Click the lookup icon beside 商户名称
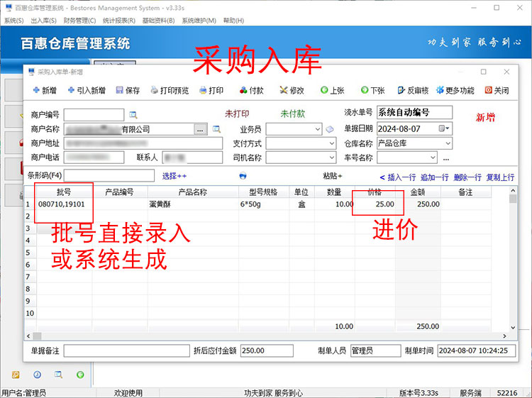Image resolution: width=532 pixels, height=398 pixels. click(x=216, y=129)
